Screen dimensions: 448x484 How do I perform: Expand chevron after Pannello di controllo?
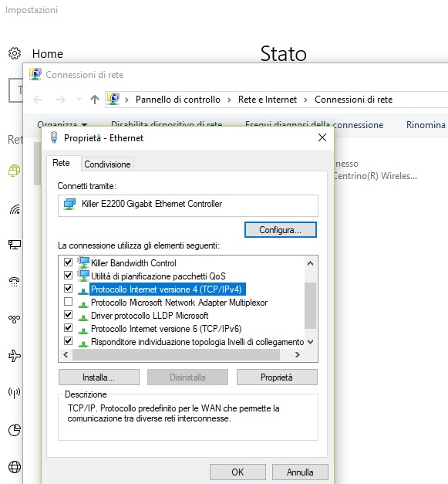click(229, 100)
